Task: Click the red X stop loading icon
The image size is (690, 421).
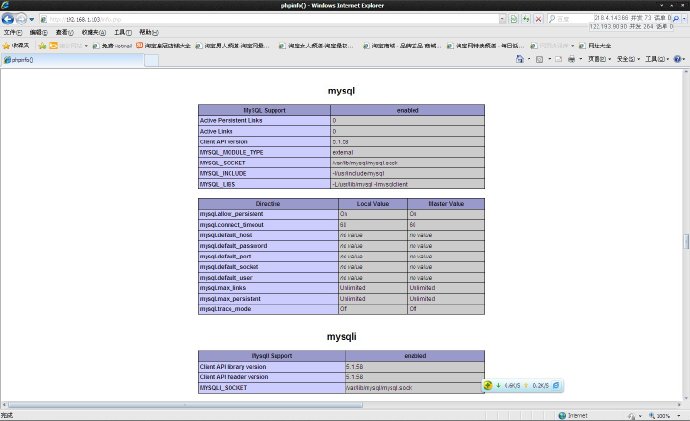Action: point(538,19)
